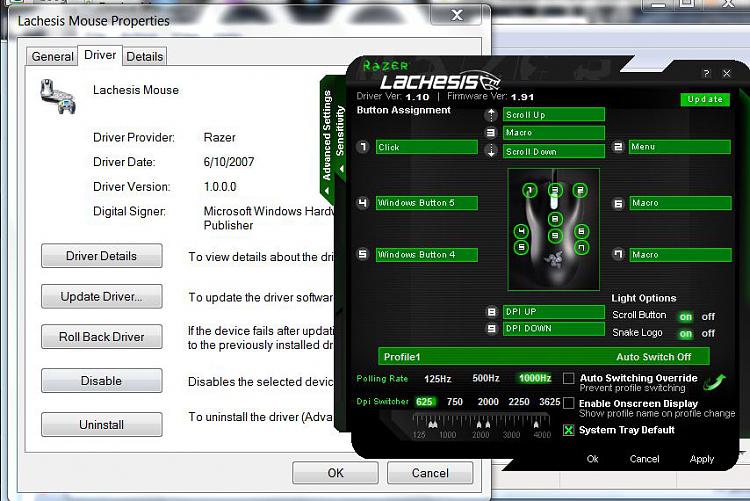Screen dimensions: 750x501
Task: Select button 7 marker on mouse diagram
Action: [x=581, y=247]
